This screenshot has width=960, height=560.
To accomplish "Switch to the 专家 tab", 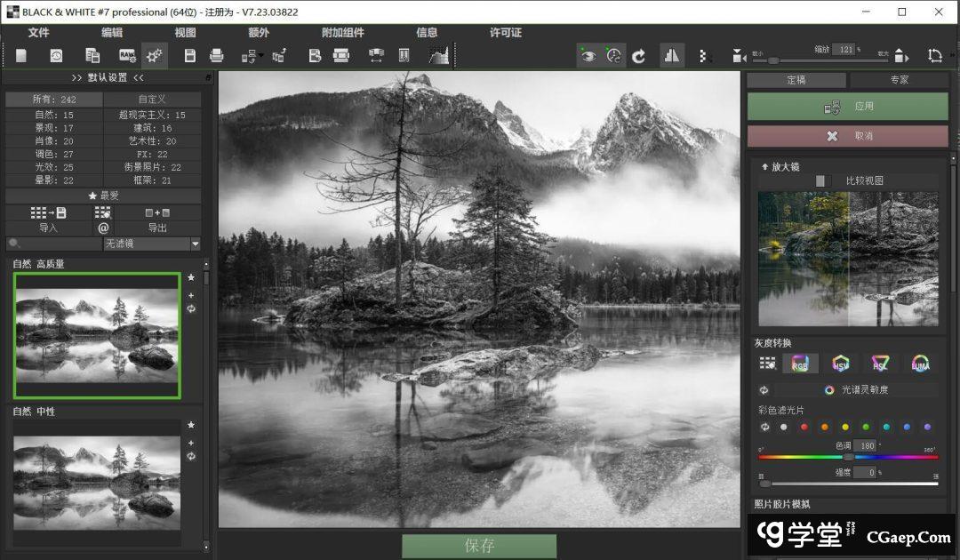I will pyautogui.click(x=899, y=80).
